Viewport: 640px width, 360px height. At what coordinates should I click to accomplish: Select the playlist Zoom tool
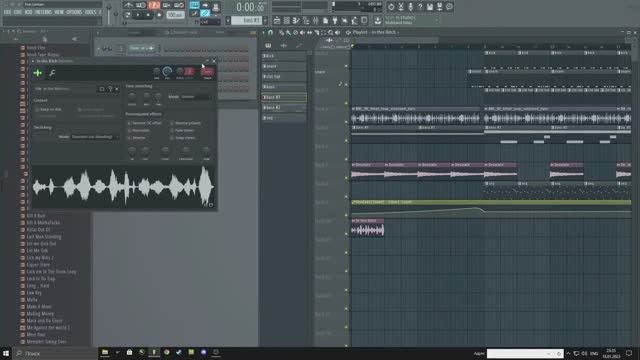330,32
